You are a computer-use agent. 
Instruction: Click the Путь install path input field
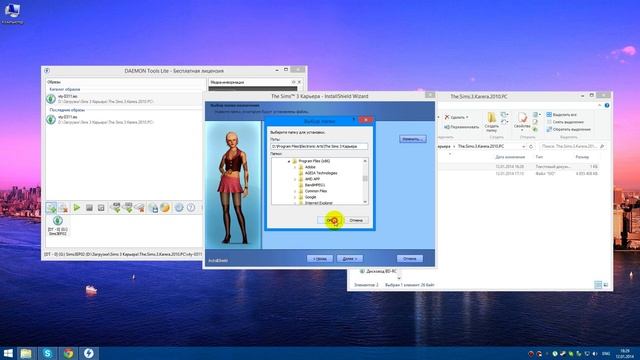coord(319,146)
